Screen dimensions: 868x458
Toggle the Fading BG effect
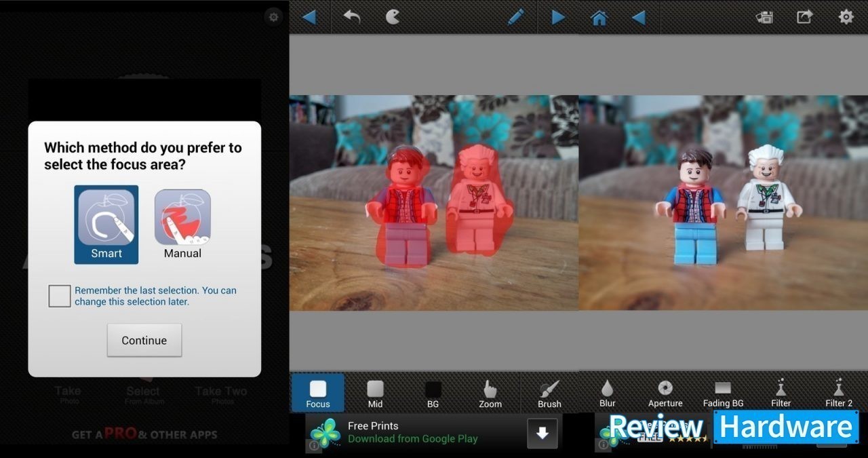[723, 393]
